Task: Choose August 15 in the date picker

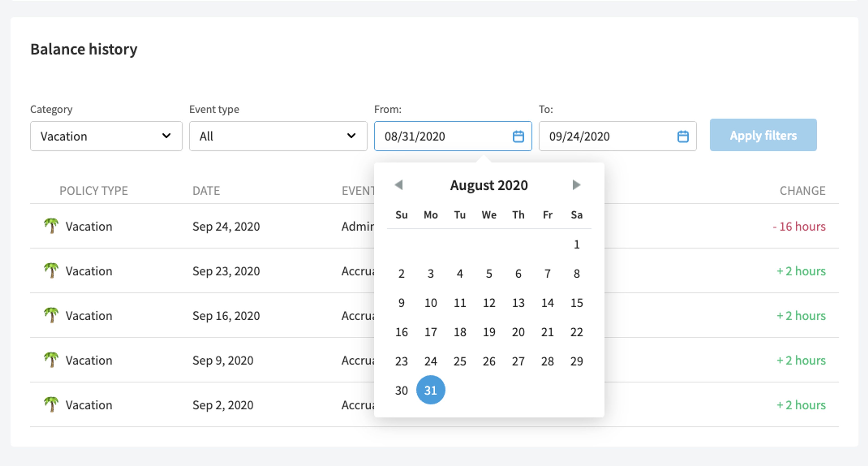Action: coord(577,303)
